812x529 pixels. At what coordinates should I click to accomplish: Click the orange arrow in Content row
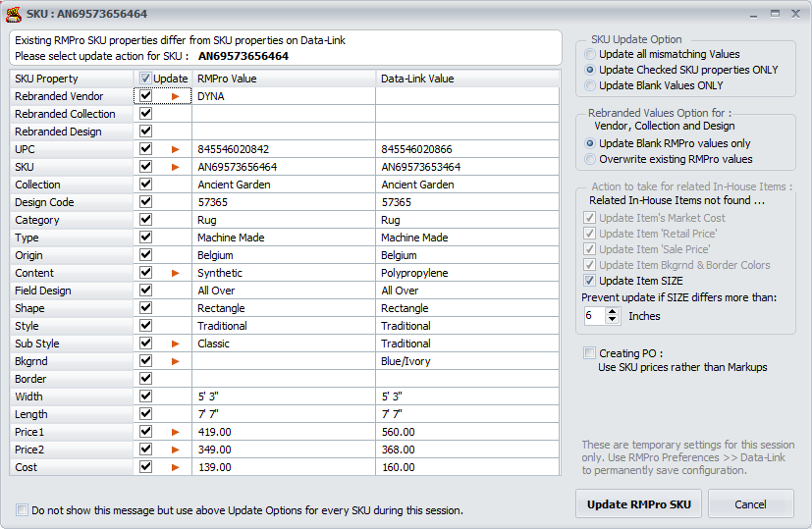click(175, 273)
